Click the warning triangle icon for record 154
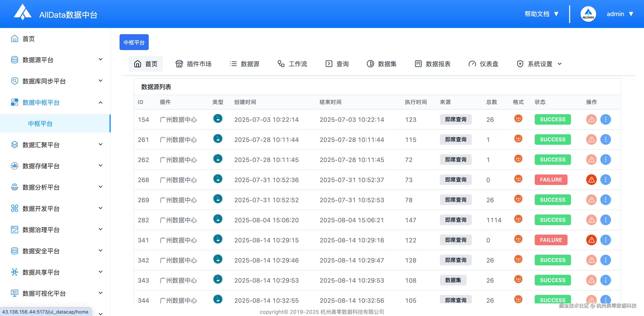 (x=591, y=119)
